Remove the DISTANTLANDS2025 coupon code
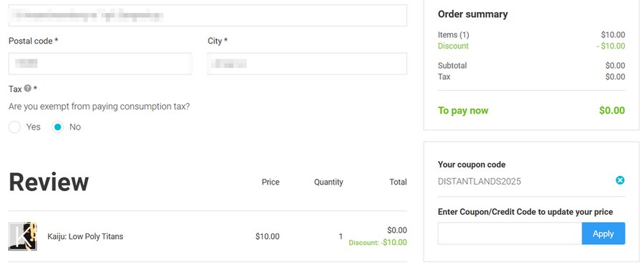Image resolution: width=644 pixels, height=267 pixels. pyautogui.click(x=620, y=180)
